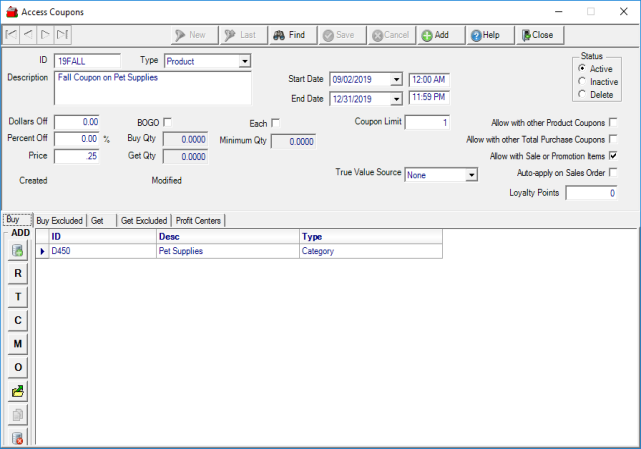Open the Profit Centers tab
The height and width of the screenshot is (449, 641).
tap(197, 220)
